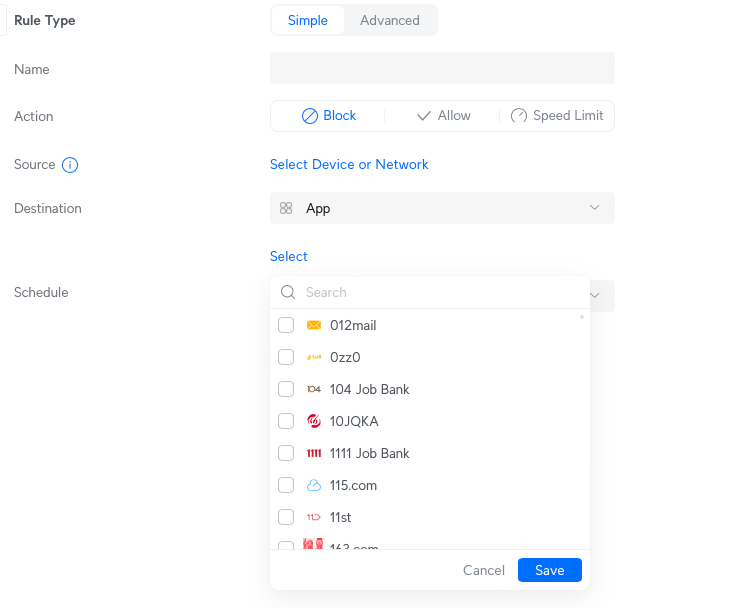754x608 pixels.
Task: Open the Select app list link
Action: [x=289, y=257]
